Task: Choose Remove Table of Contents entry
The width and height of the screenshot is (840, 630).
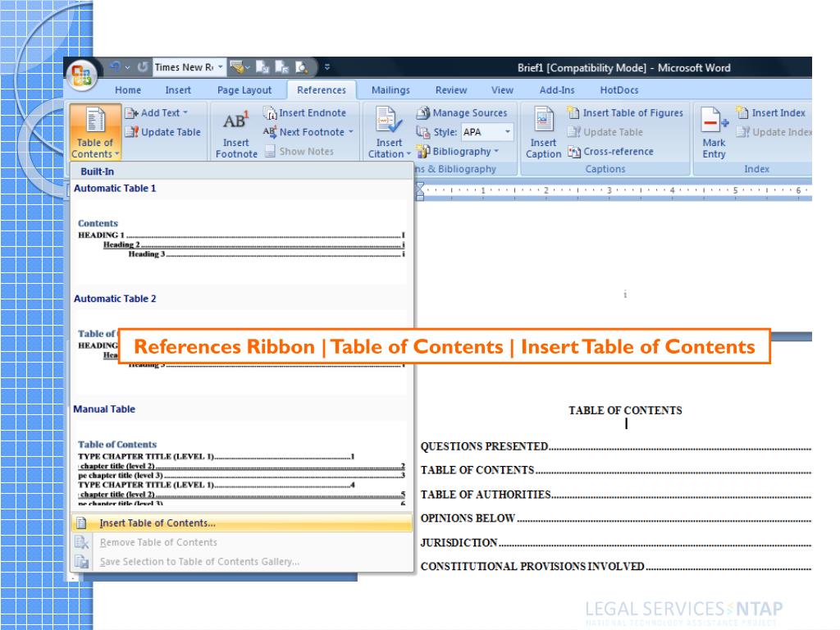Action: tap(242, 542)
